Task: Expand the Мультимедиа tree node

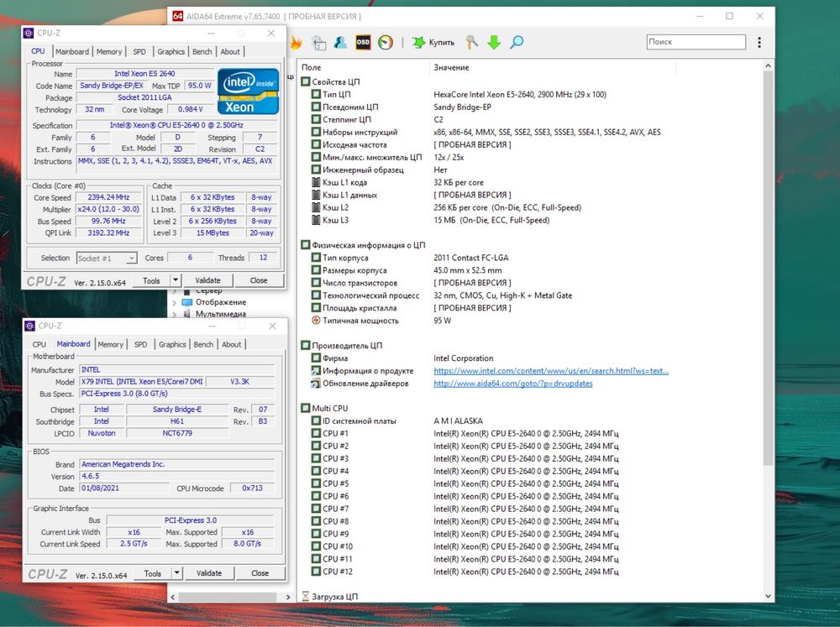Action: [x=174, y=314]
